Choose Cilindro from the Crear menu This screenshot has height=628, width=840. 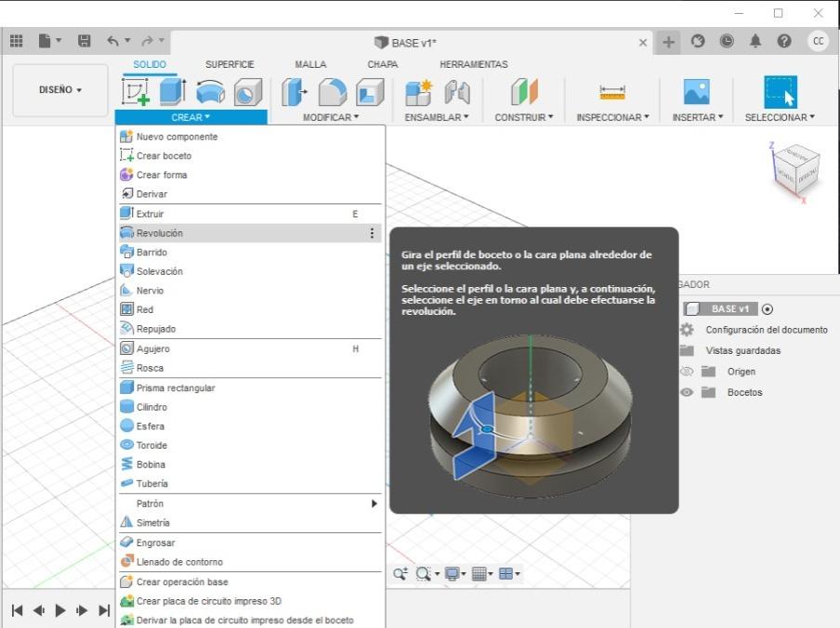pyautogui.click(x=250, y=407)
